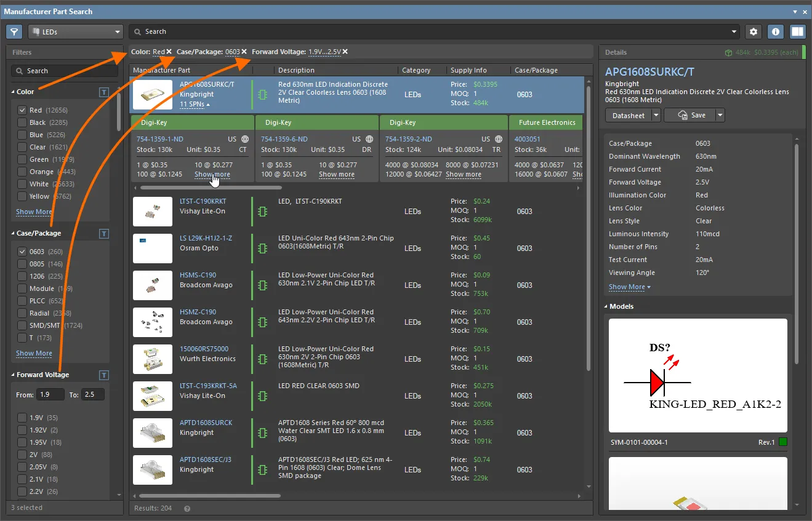
Task: Click component icon in LS L29K-H1J2-1-Z row
Action: (x=263, y=249)
